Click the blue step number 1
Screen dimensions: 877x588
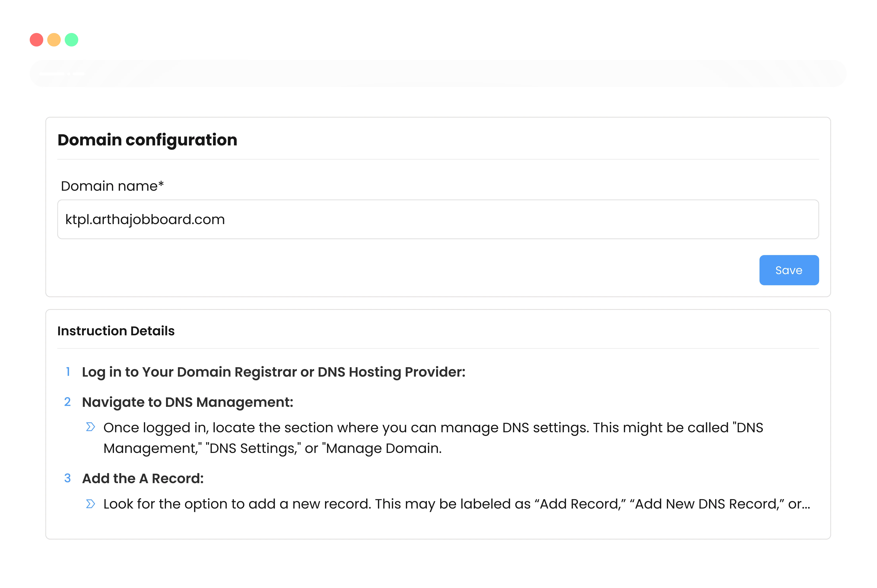[x=68, y=372]
